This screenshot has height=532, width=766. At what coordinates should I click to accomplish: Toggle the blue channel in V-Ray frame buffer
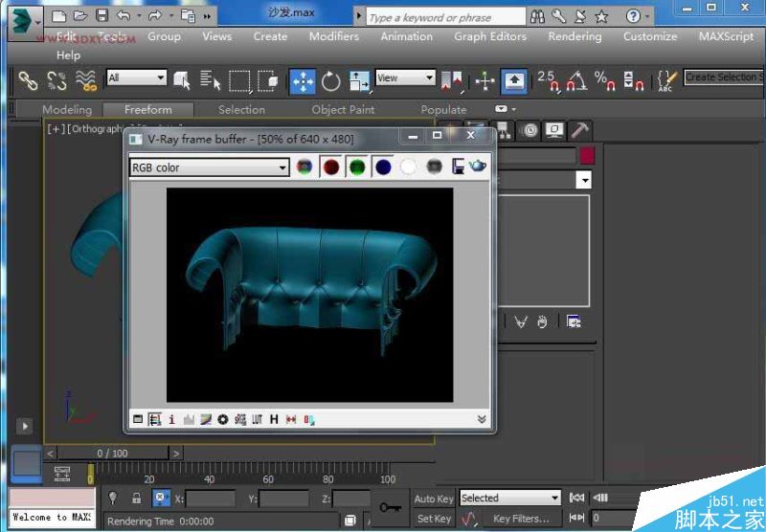pyautogui.click(x=383, y=167)
